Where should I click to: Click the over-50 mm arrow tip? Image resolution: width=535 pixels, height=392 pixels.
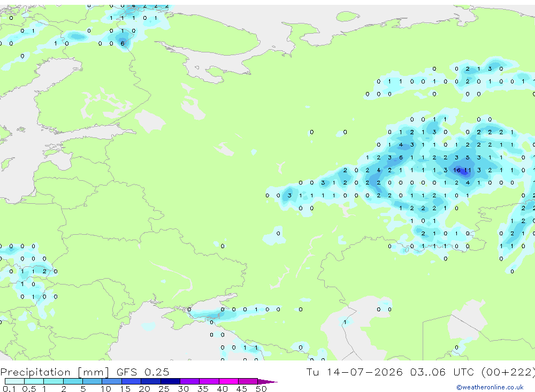pos(268,382)
